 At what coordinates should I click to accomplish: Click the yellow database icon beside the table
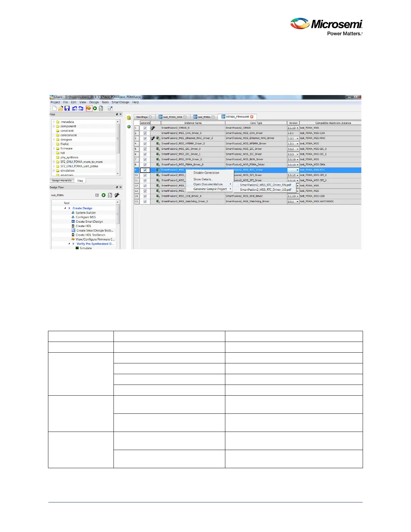(129, 118)
